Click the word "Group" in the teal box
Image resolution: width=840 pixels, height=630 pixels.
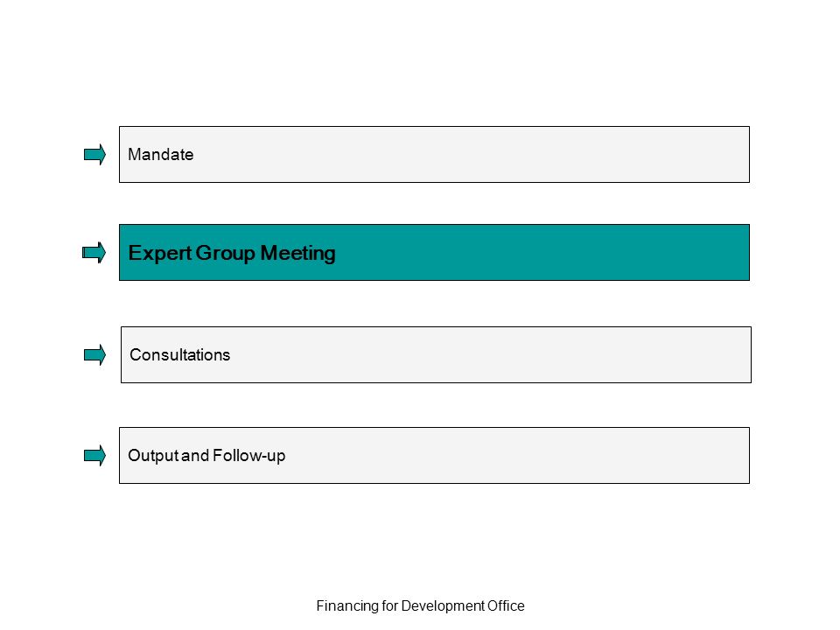226,253
